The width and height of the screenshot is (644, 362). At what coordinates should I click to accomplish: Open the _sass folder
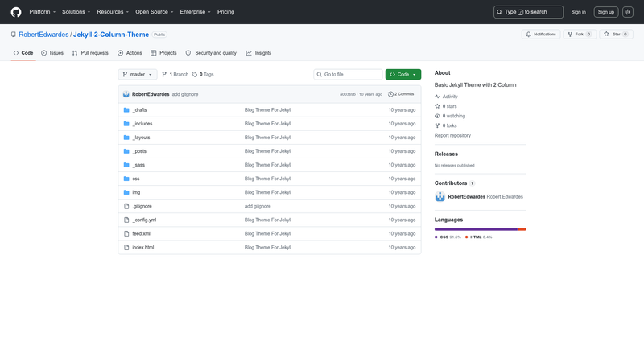click(138, 165)
